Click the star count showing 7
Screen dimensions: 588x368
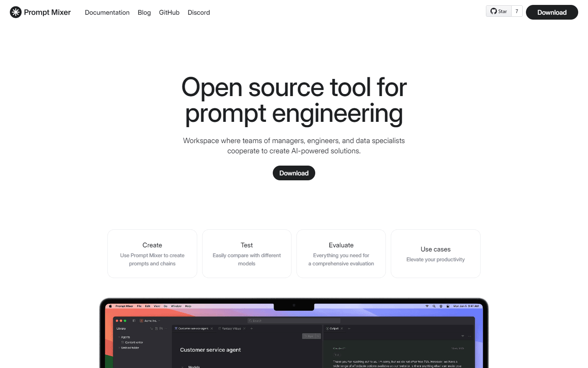pos(517,11)
